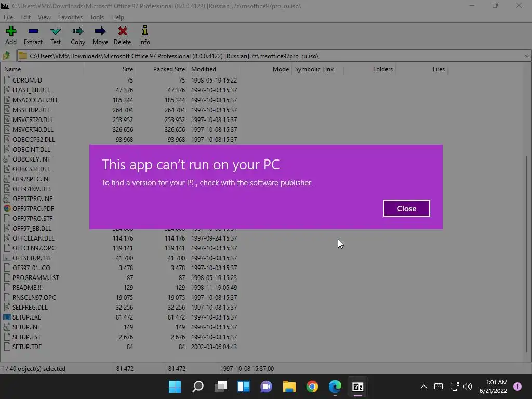Close the 'This app can't run' dialog
The image size is (532, 399).
[406, 208]
